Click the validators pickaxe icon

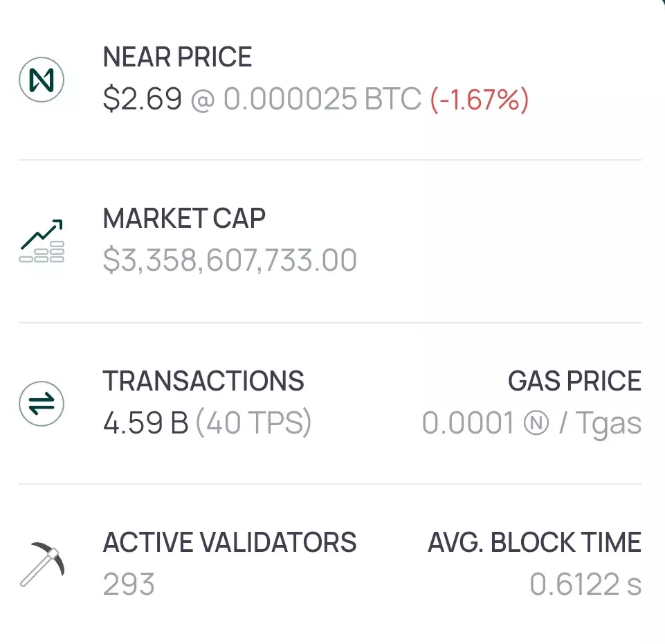pyautogui.click(x=42, y=564)
